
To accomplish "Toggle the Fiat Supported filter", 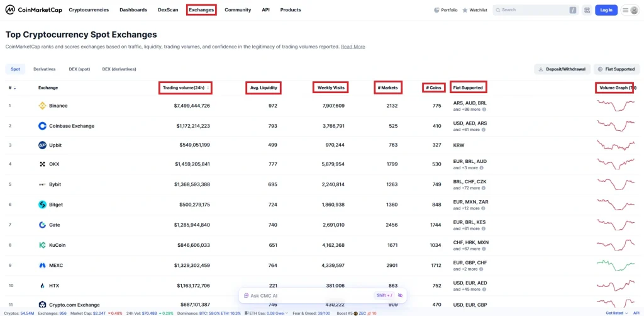I will pyautogui.click(x=616, y=69).
